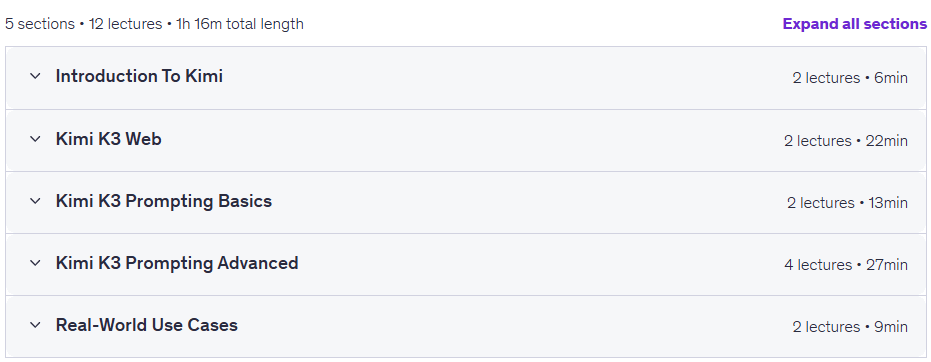This screenshot has width=931, height=362.
Task: Click Expand all sections link
Action: click(854, 24)
